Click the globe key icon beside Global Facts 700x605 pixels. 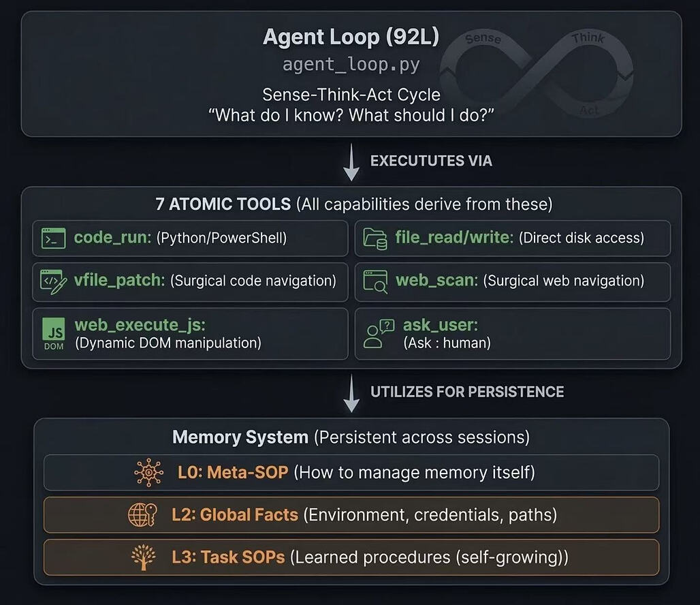[143, 514]
